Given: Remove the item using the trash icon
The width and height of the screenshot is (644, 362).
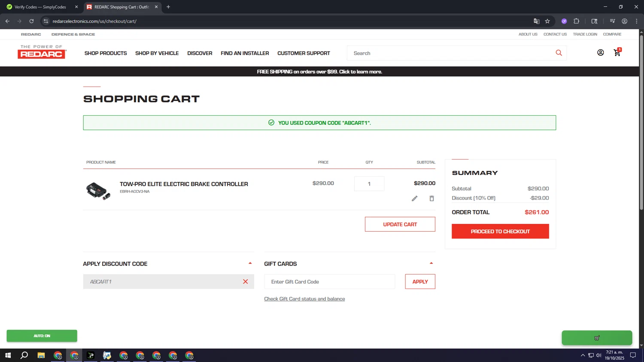Looking at the screenshot, I should 431,199.
